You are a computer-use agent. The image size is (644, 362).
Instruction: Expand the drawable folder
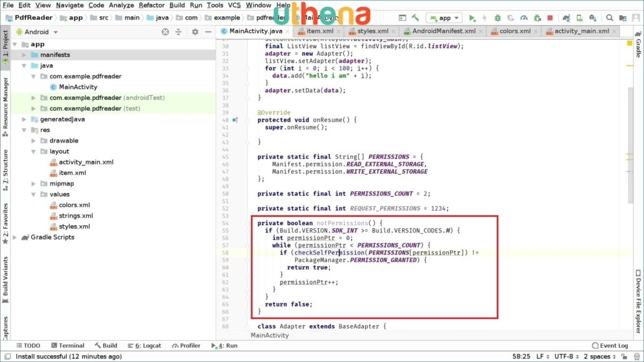pos(33,141)
